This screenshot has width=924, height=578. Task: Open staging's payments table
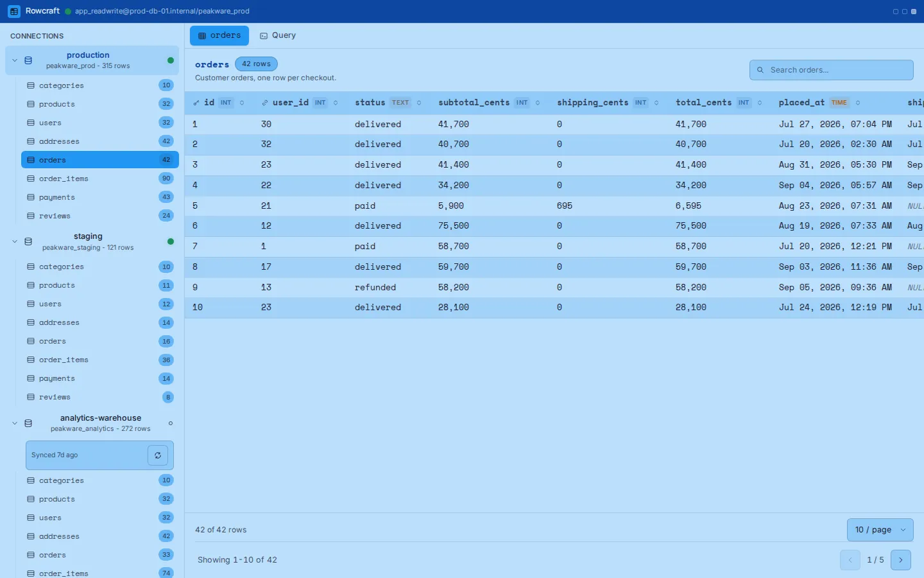tap(100, 378)
